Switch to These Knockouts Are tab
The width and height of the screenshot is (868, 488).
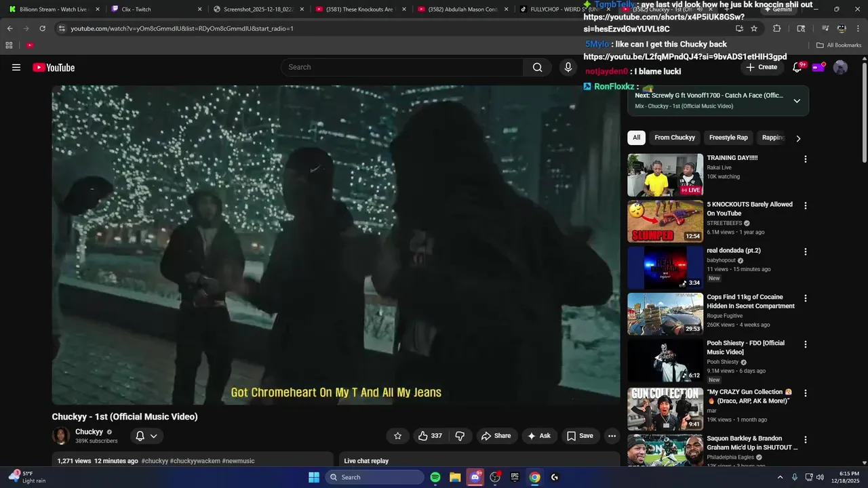click(360, 9)
